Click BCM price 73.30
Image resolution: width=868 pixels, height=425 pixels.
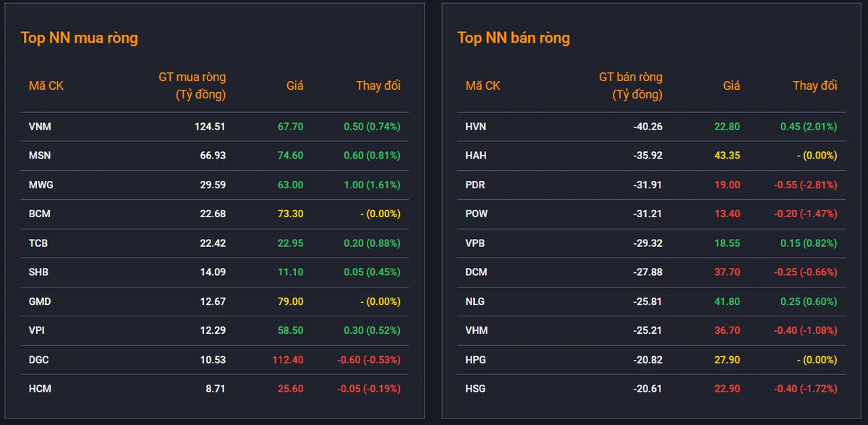tap(291, 214)
